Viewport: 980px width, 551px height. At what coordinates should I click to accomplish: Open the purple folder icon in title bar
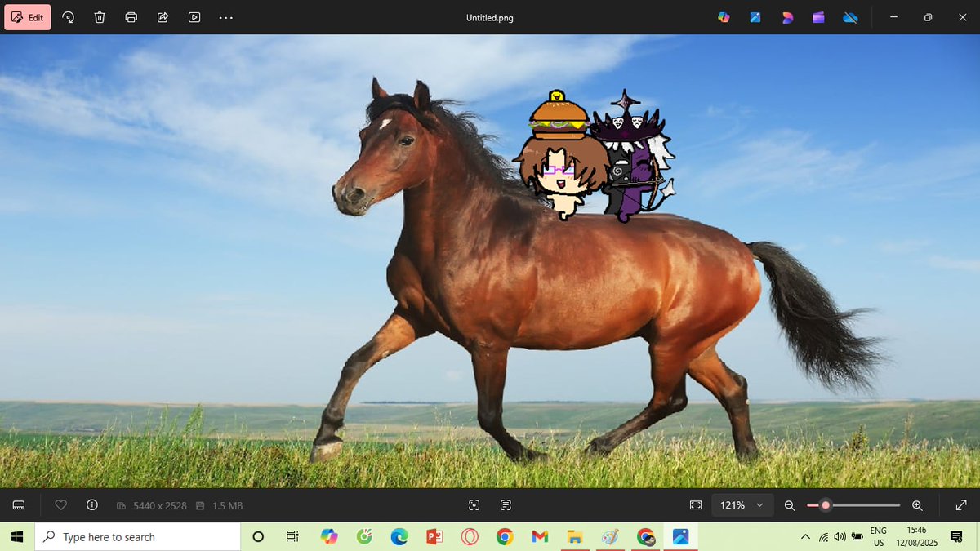(818, 17)
